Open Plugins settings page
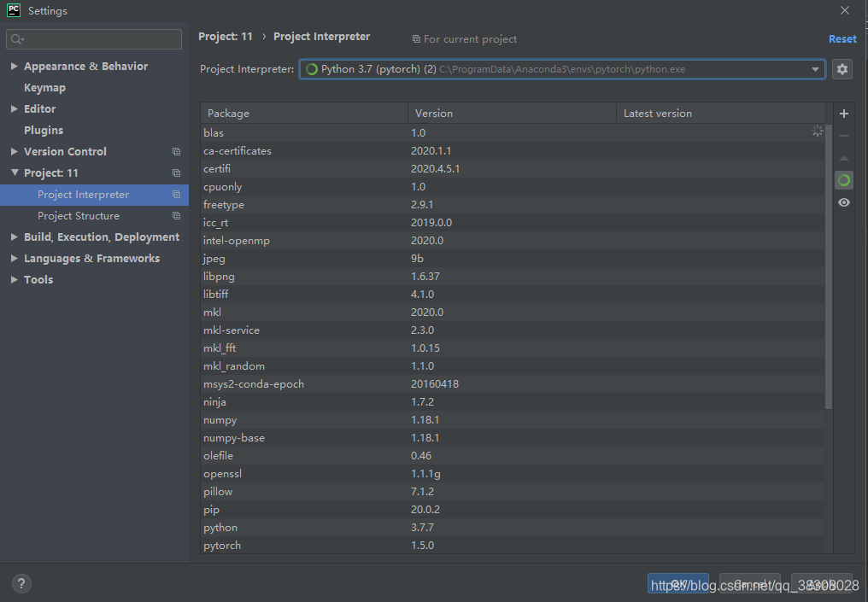The width and height of the screenshot is (868, 602). pos(44,130)
